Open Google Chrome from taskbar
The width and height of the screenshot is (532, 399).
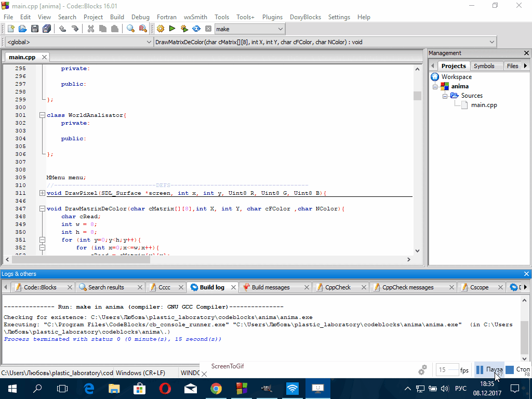[216, 389]
